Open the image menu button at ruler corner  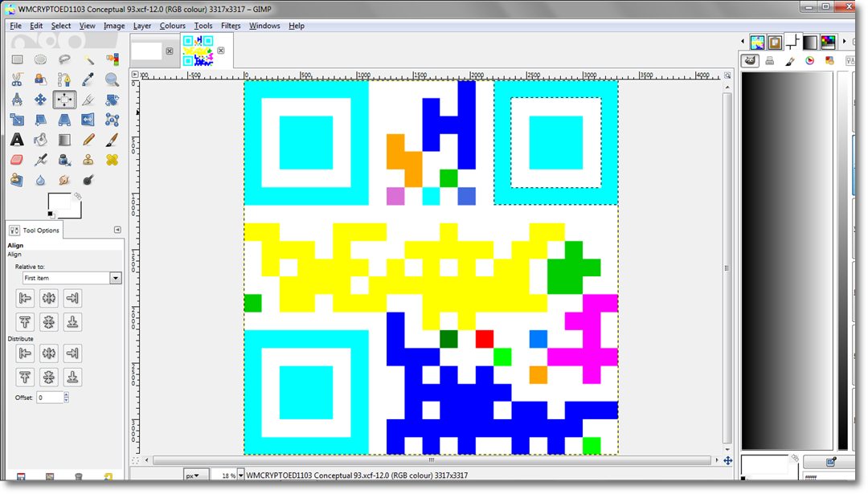(x=135, y=75)
